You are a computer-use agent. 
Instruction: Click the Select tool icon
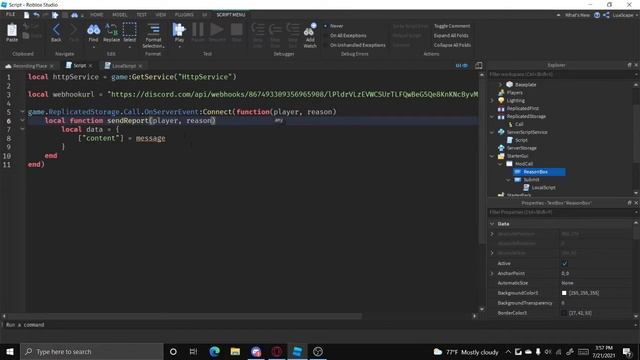[x=129, y=29]
